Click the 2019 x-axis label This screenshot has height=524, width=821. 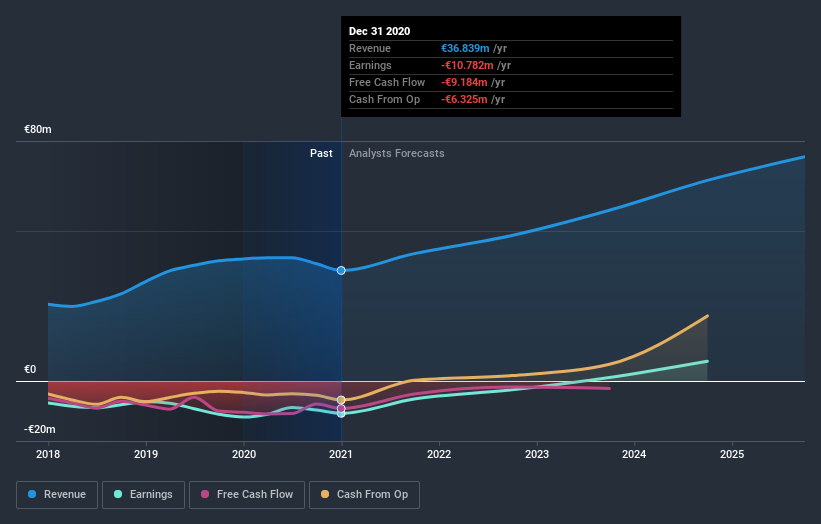point(146,454)
